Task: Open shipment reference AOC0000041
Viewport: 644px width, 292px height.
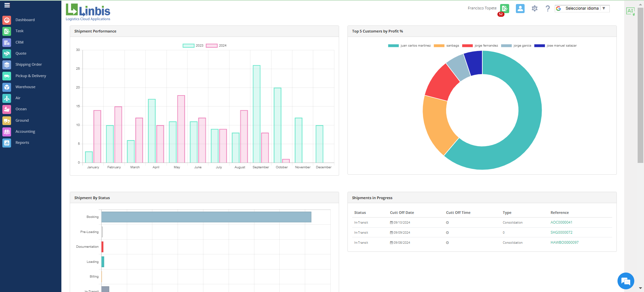Action: (561, 222)
